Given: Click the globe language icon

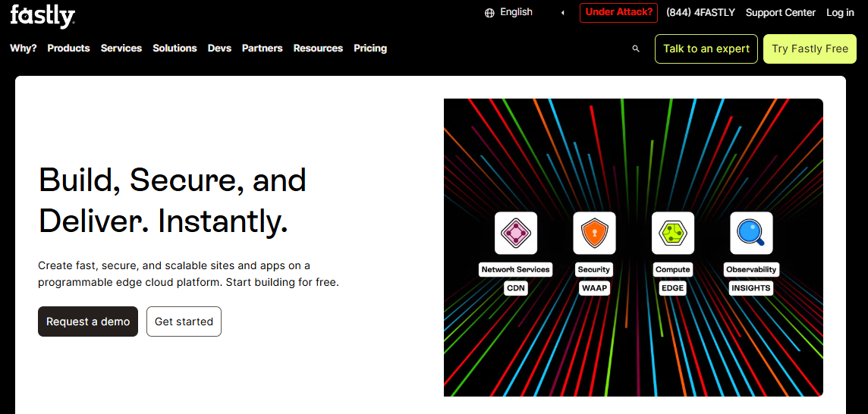Looking at the screenshot, I should 489,13.
